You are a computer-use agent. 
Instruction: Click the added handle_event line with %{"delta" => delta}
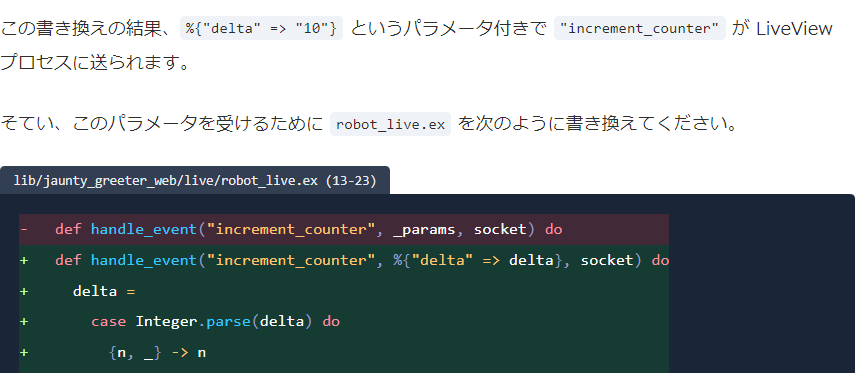[x=344, y=260]
